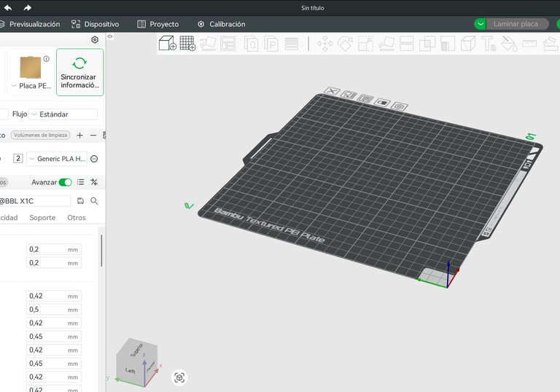Click the info icon beside plate thumbnail
This screenshot has width=560, height=392.
coord(47,59)
